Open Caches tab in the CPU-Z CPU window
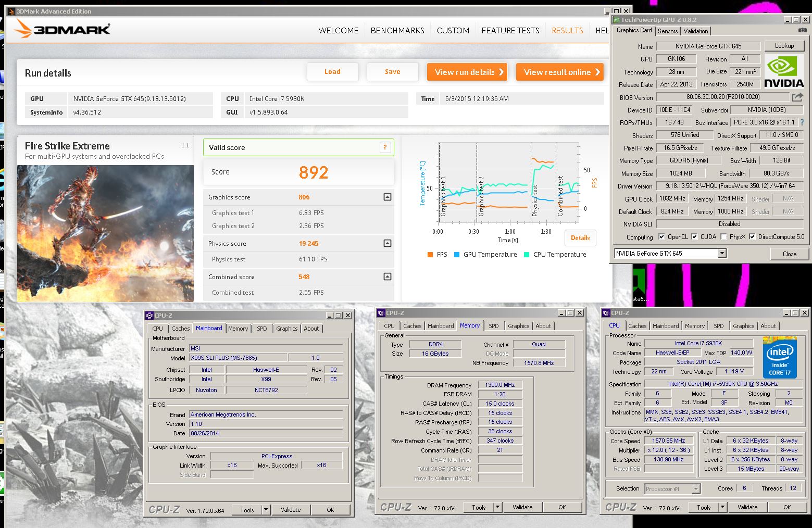The width and height of the screenshot is (812, 528). (637, 326)
